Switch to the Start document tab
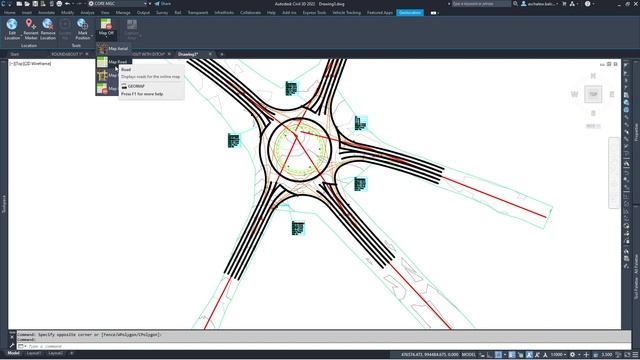Screen dimensions: 640x360 click(x=15, y=54)
